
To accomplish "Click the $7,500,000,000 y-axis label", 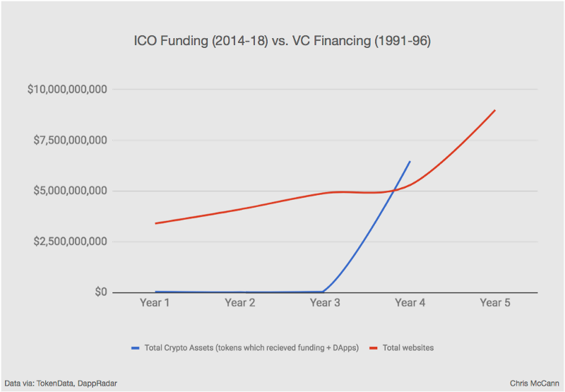I will click(70, 140).
